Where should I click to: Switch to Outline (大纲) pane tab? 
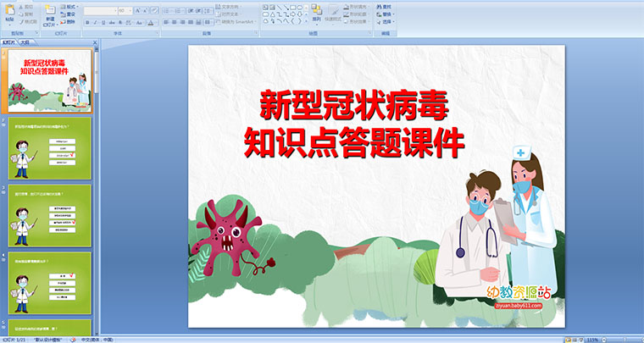[x=25, y=42]
